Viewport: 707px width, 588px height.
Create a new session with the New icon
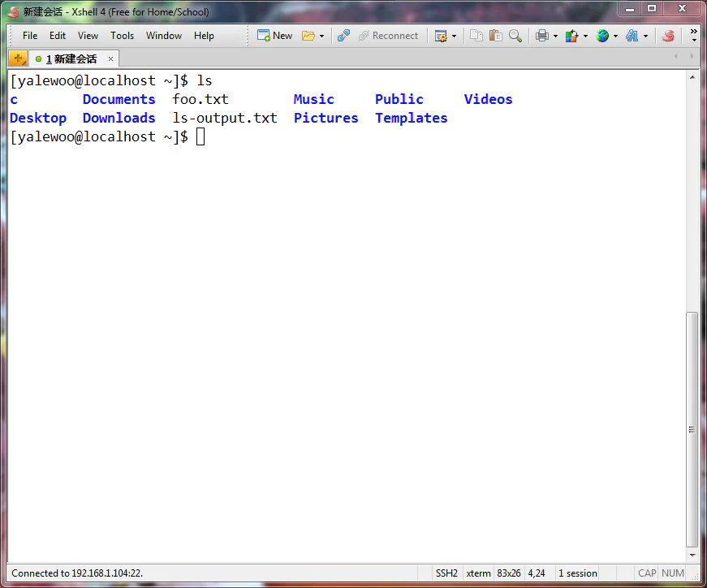pyautogui.click(x=274, y=36)
